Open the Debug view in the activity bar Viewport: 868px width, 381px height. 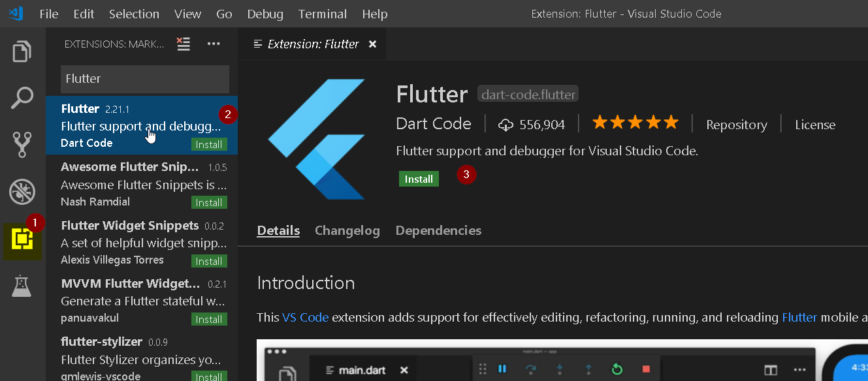[22, 192]
